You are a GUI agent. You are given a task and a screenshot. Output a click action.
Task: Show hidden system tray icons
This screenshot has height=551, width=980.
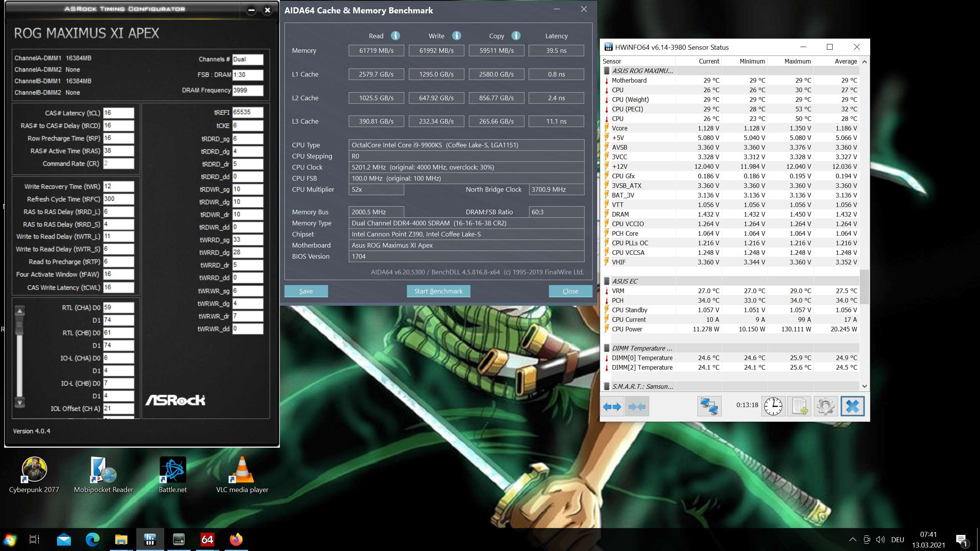click(x=853, y=540)
